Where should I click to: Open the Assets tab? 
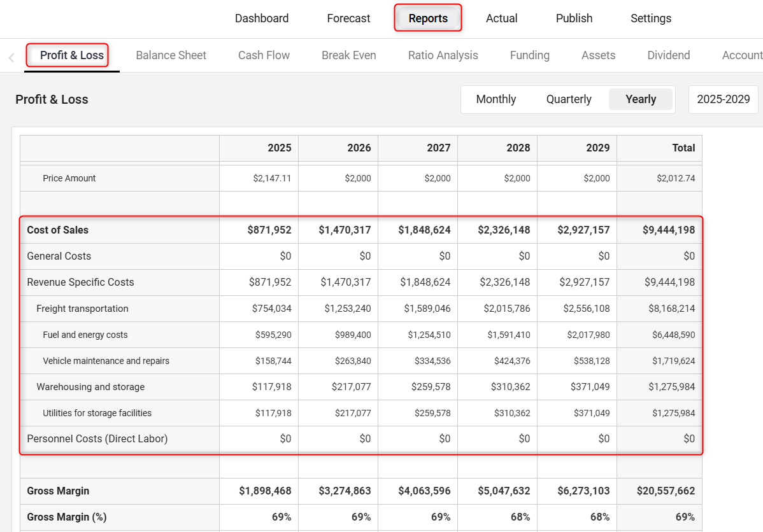(598, 55)
